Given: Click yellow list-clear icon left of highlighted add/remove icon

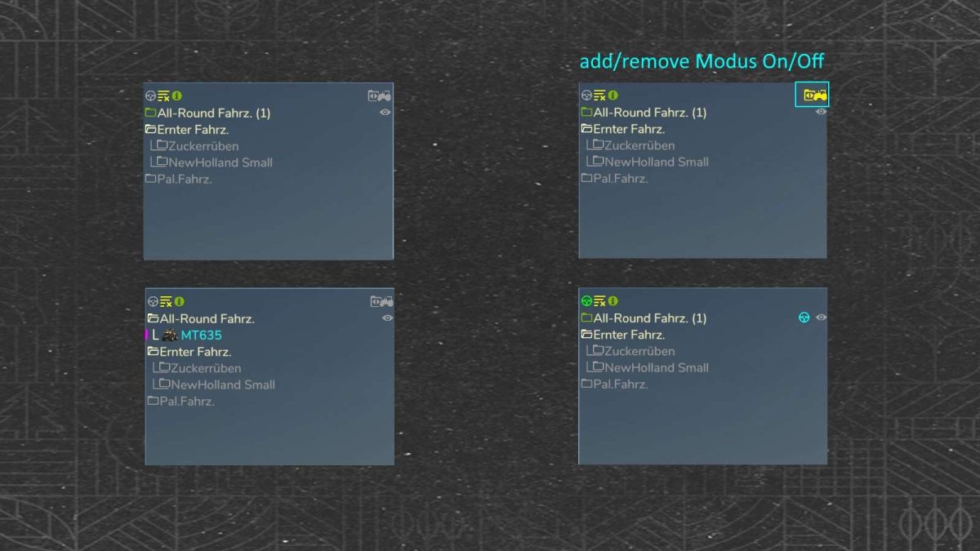Looking at the screenshot, I should 599,96.
